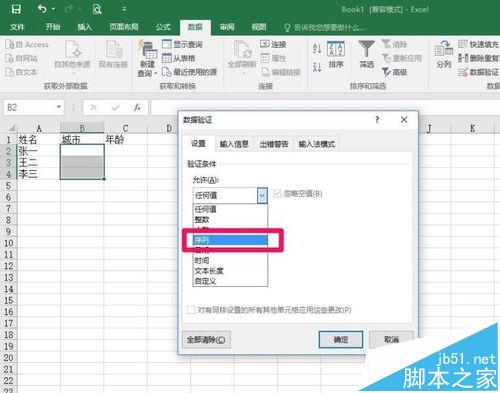Viewport: 500px width, 393px height.
Task: Click the Tell me what you want search box
Action: (324, 27)
